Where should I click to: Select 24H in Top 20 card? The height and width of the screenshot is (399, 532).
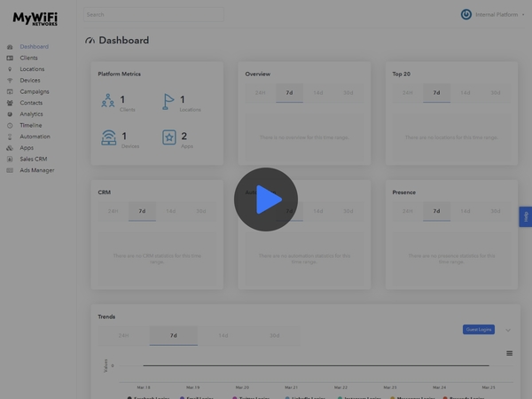408,92
